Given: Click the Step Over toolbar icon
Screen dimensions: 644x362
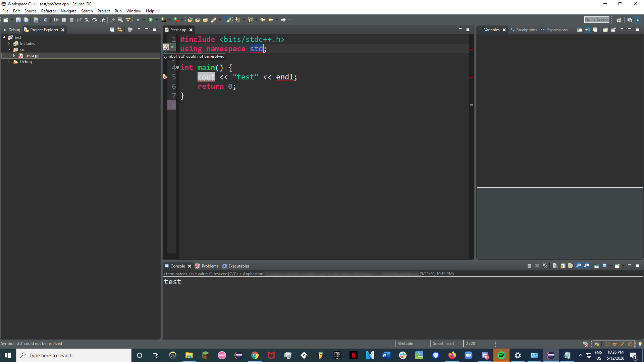Looking at the screenshot, I should [x=95, y=20].
